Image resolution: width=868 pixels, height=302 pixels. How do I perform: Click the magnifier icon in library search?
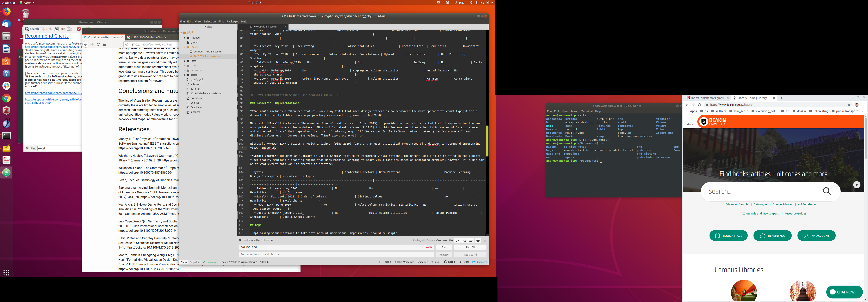tap(827, 192)
